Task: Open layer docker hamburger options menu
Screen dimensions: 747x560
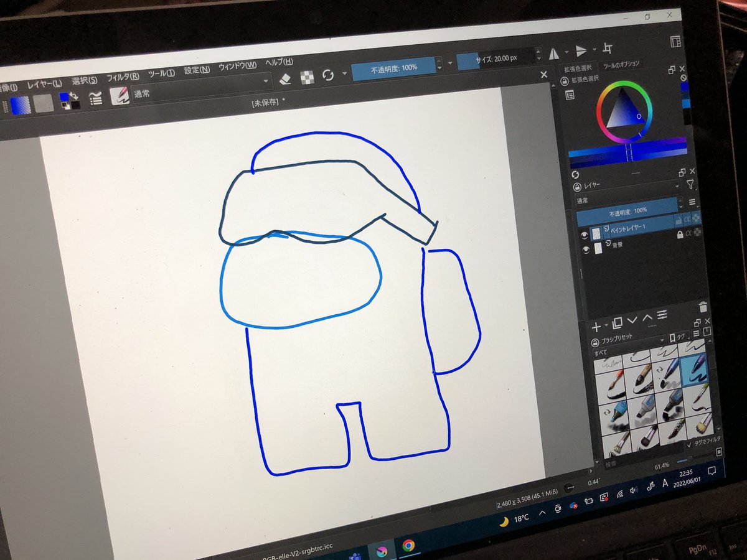Action: (x=692, y=203)
